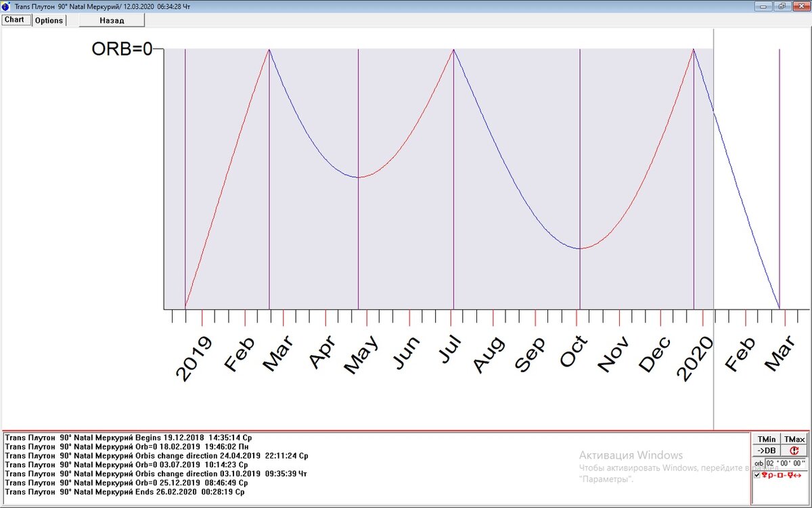Select the Orbis change direction 24.04.2019 line
The image size is (812, 508).
tap(156, 456)
